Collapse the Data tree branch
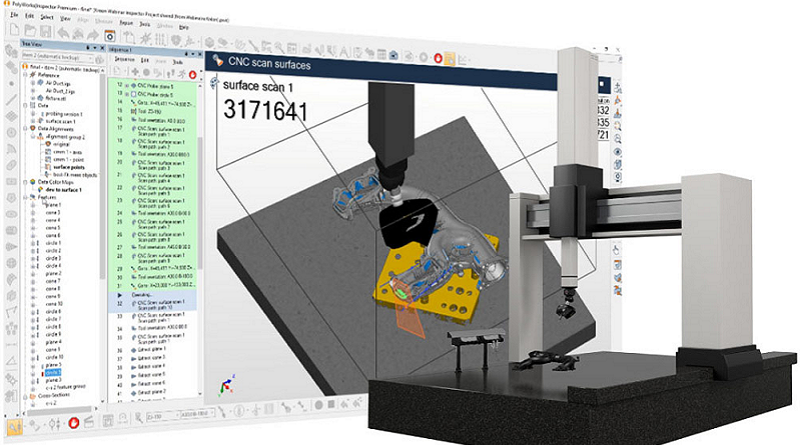The height and width of the screenshot is (445, 800). click(25, 105)
